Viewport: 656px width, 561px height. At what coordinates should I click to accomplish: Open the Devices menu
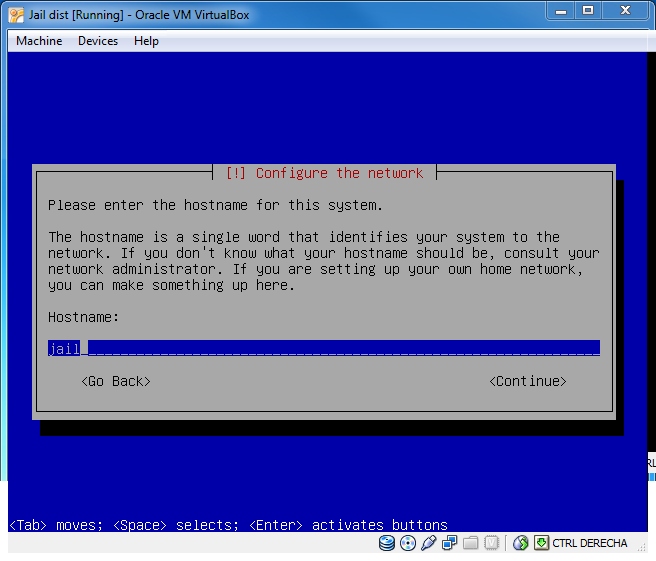coord(98,41)
